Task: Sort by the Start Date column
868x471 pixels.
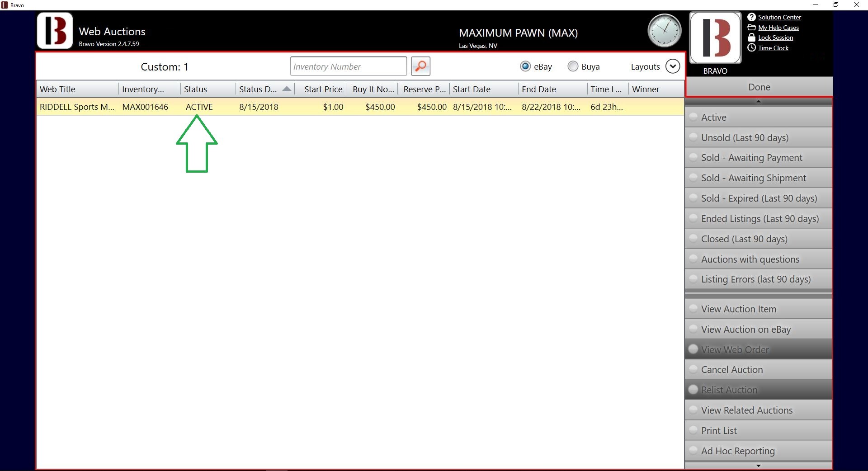Action: point(484,89)
